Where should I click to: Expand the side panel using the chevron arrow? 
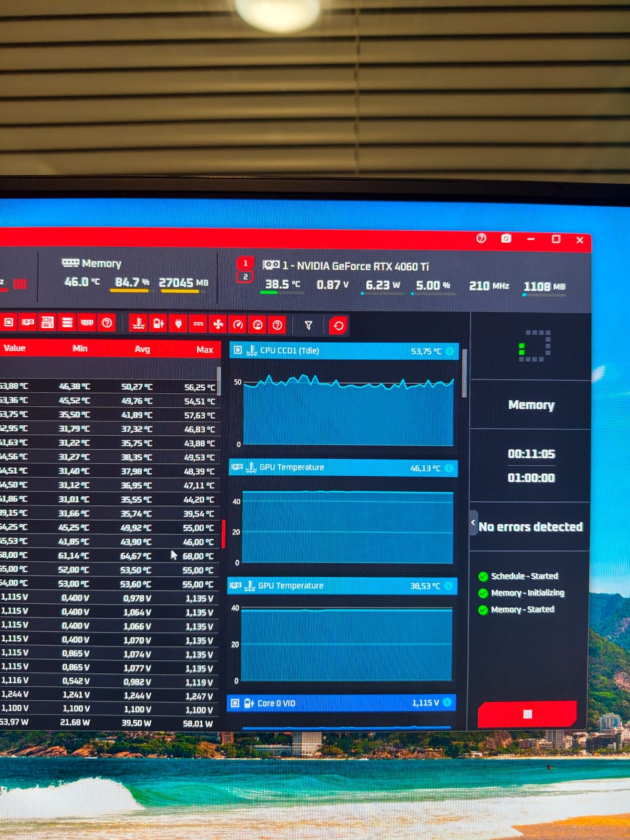474,523
